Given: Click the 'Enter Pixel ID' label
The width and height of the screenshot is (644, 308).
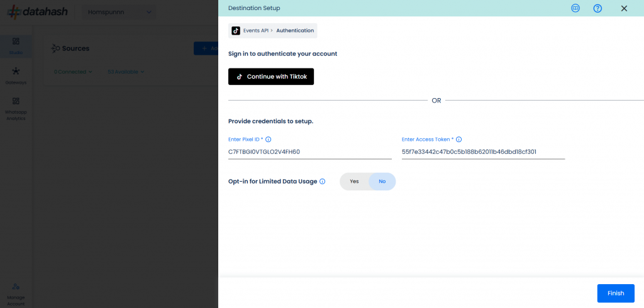Looking at the screenshot, I should pyautogui.click(x=246, y=140).
